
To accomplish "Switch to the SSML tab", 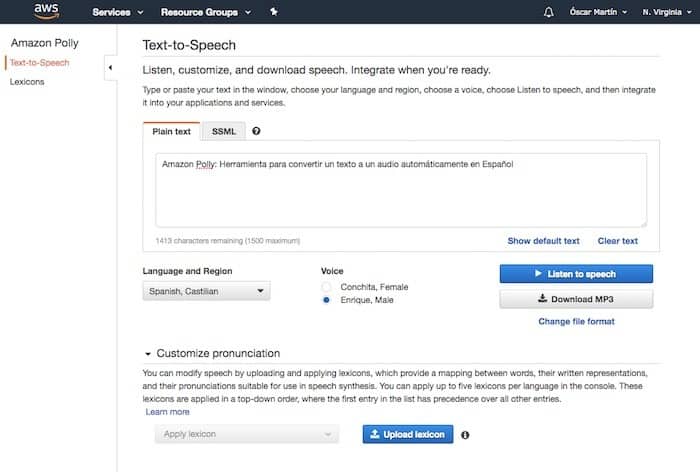I will click(224, 131).
